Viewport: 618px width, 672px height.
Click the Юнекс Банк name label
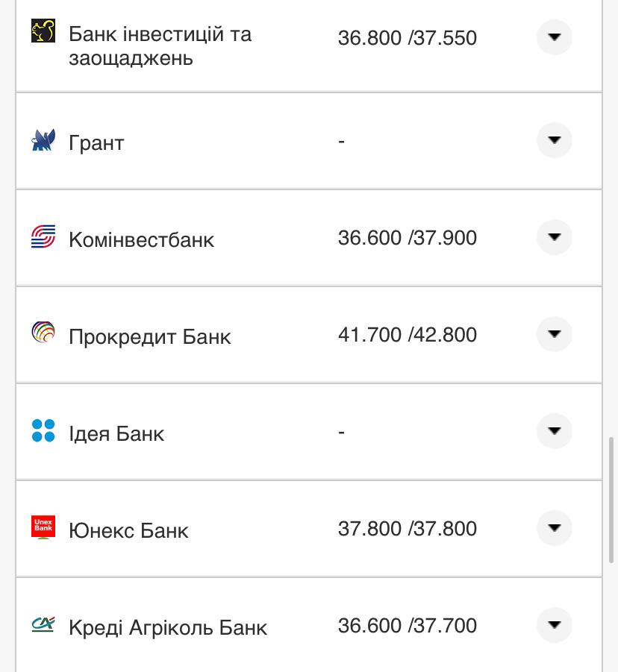128,530
